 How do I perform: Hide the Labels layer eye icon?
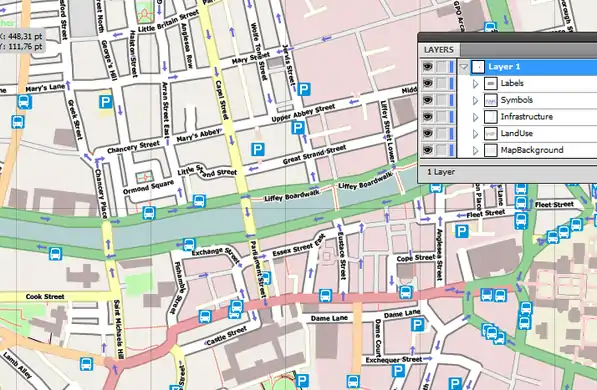(x=428, y=83)
